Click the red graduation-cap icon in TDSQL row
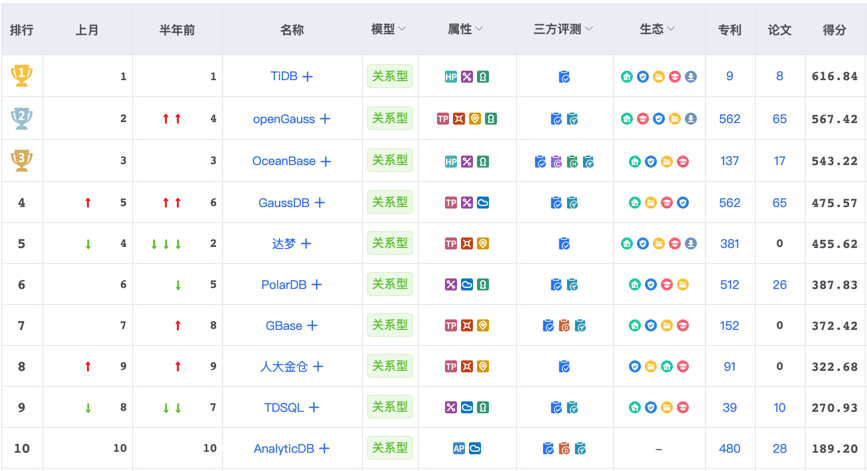The image size is (867, 471). pyautogui.click(x=683, y=407)
